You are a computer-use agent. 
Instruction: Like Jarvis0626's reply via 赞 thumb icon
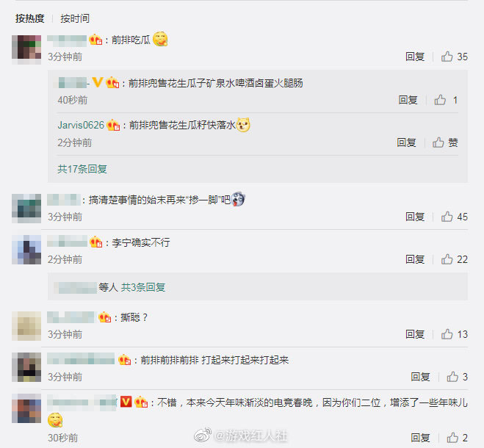(x=438, y=142)
